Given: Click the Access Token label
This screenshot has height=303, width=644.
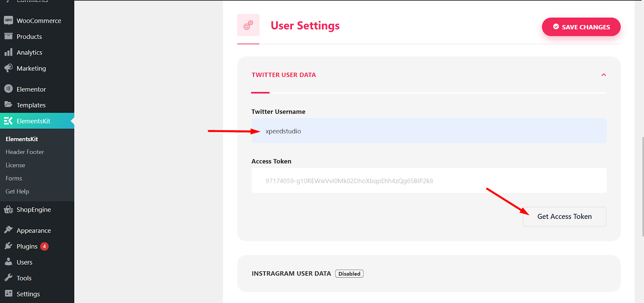Looking at the screenshot, I should tap(271, 161).
